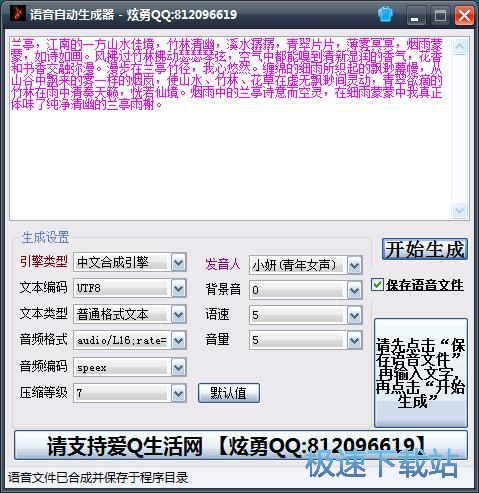The height and width of the screenshot is (493, 479).
Task: Click the 语音文件已合成并保存于程序目录 status text
Action: [x=98, y=478]
